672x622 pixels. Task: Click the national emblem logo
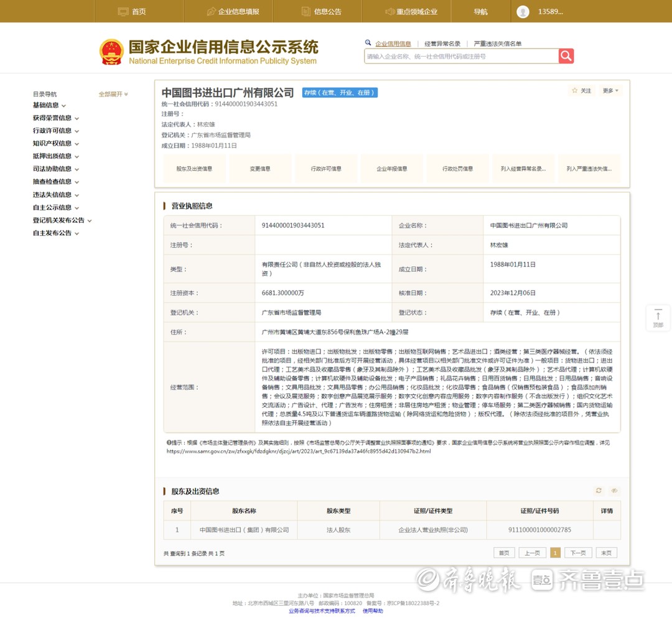pos(111,52)
